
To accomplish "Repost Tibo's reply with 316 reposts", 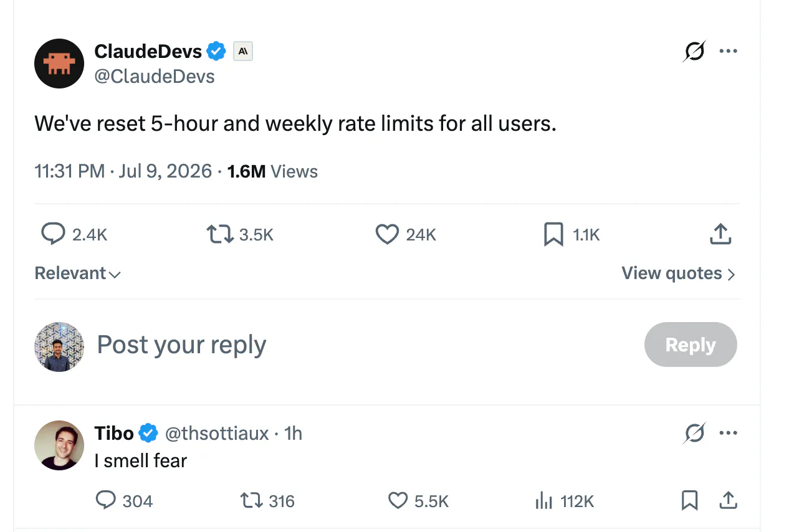I will (x=252, y=501).
